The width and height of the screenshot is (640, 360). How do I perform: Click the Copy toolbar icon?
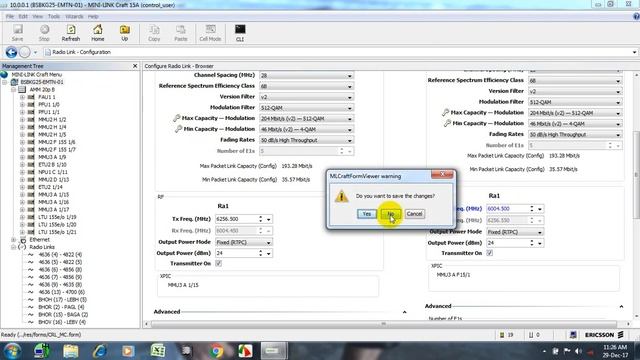coord(154,33)
